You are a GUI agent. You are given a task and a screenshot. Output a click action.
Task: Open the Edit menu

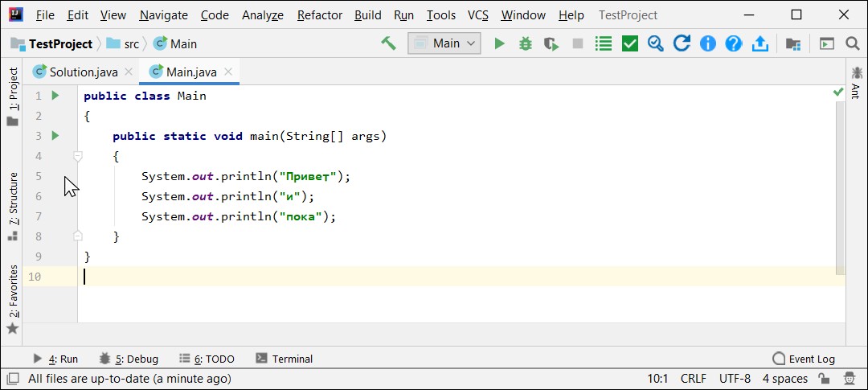point(77,15)
